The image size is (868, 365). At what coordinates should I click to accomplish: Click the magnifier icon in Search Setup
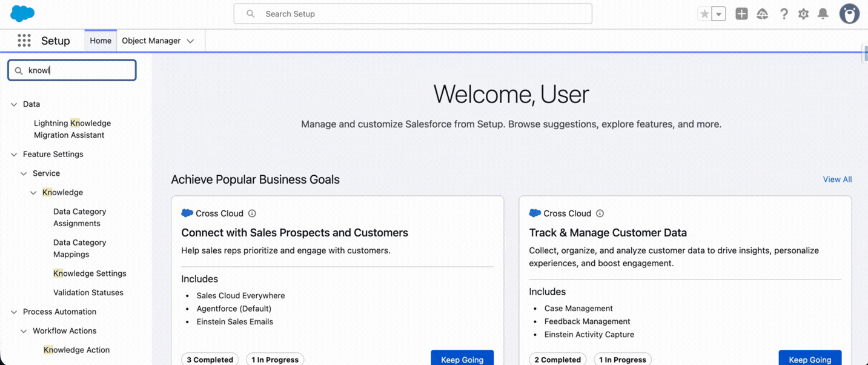pos(250,14)
